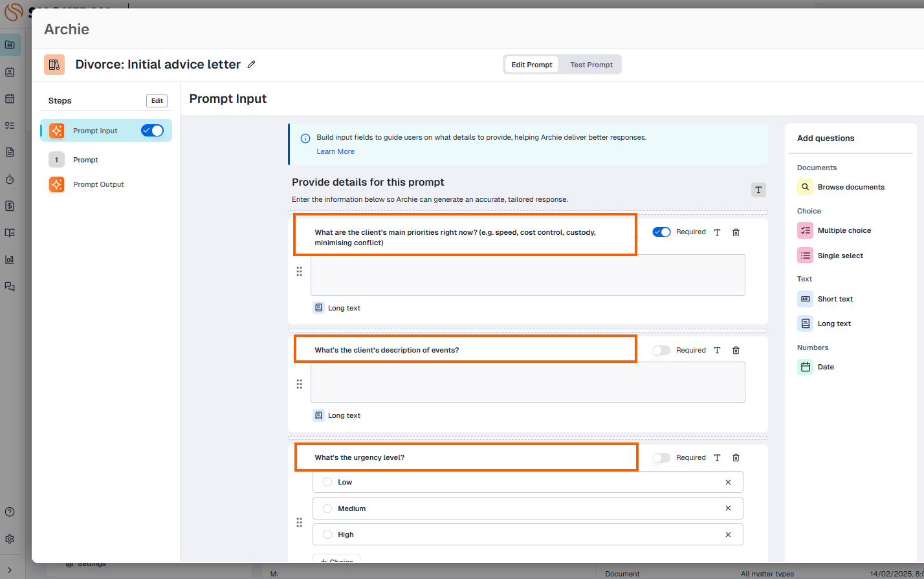Enable Required for the urgency level question
The image size is (924, 579).
661,458
